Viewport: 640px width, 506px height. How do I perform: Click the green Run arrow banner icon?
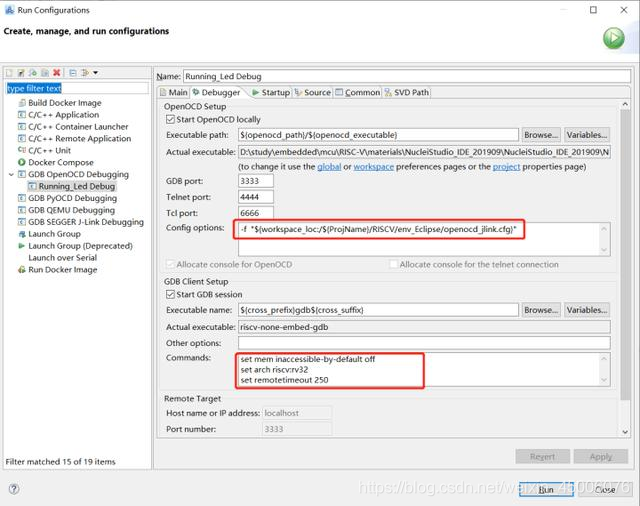coord(613,38)
